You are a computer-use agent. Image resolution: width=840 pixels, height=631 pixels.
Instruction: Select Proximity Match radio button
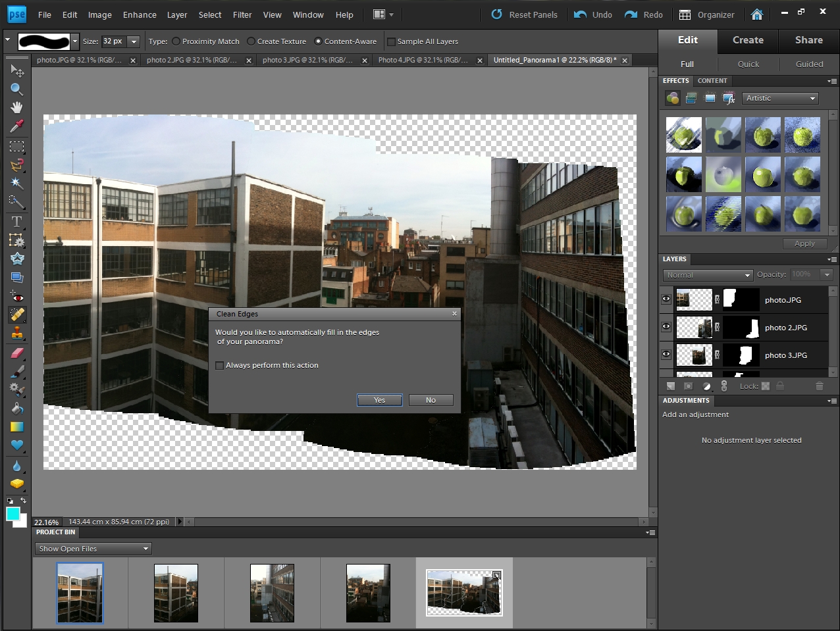176,41
